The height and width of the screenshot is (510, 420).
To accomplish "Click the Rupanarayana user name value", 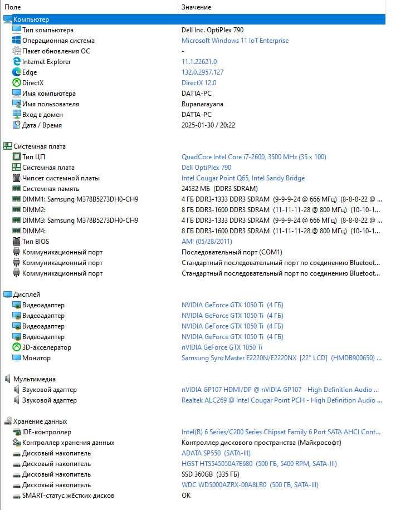I will (x=202, y=104).
